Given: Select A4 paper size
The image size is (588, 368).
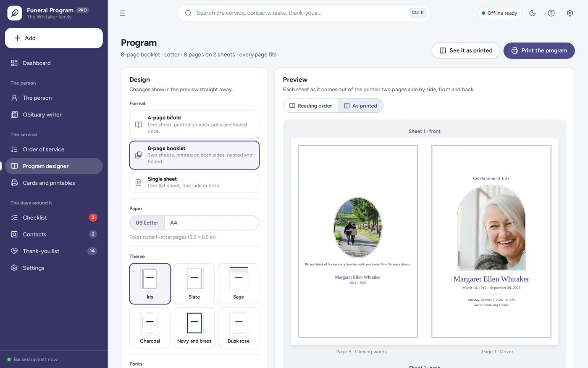Looking at the screenshot, I should point(212,223).
